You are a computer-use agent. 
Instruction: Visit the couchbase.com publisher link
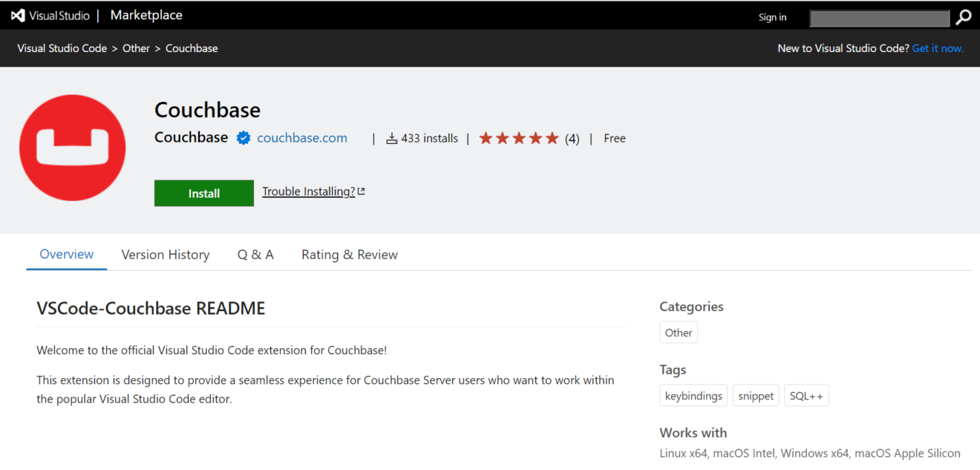301,137
